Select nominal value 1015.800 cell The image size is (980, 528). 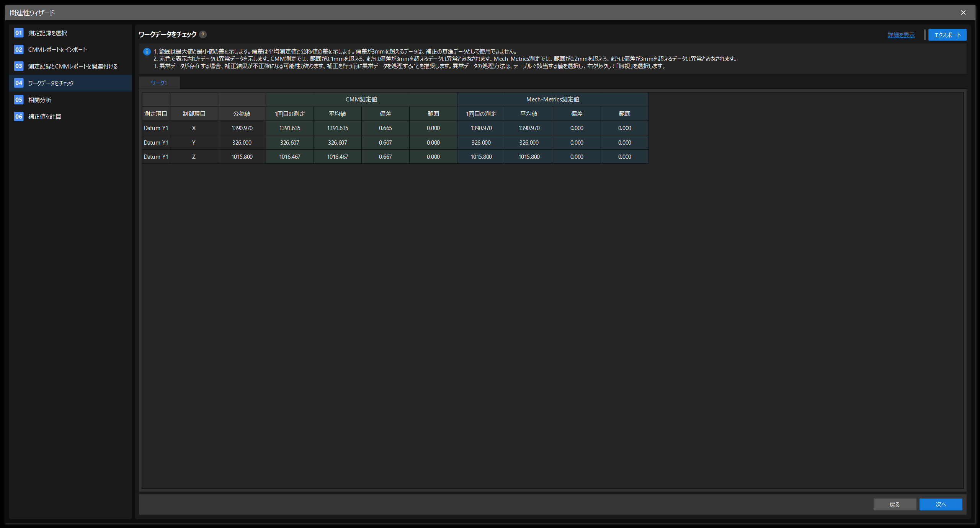[x=242, y=157]
